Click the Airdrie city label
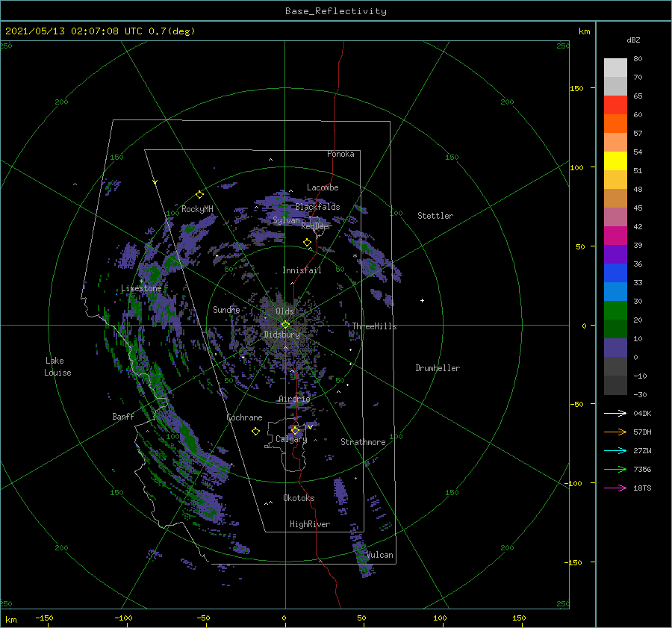672x628 pixels. [294, 399]
